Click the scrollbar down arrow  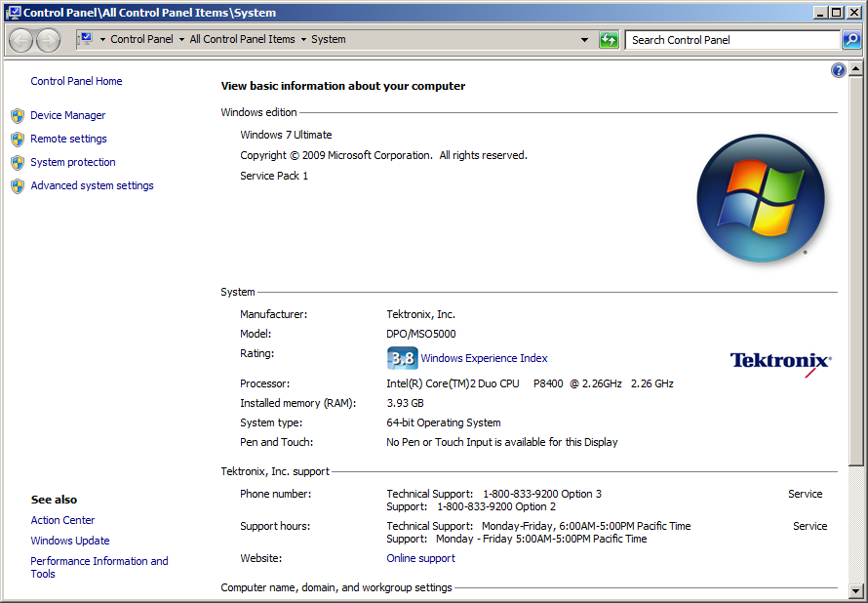click(856, 591)
